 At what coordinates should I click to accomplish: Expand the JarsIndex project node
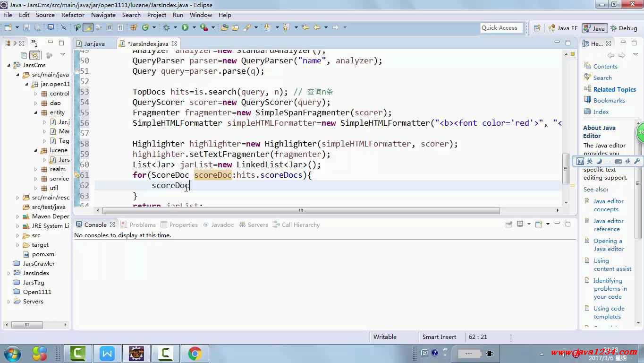[x=8, y=273]
